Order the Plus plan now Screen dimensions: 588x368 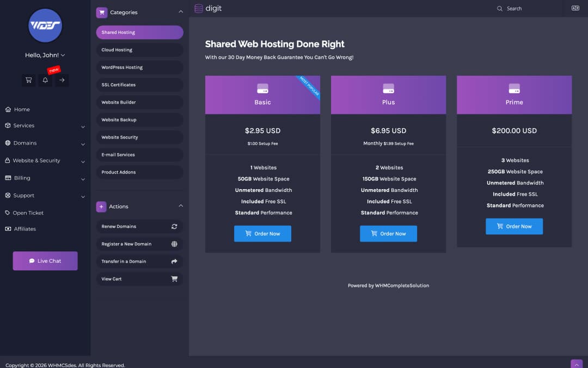(x=389, y=233)
